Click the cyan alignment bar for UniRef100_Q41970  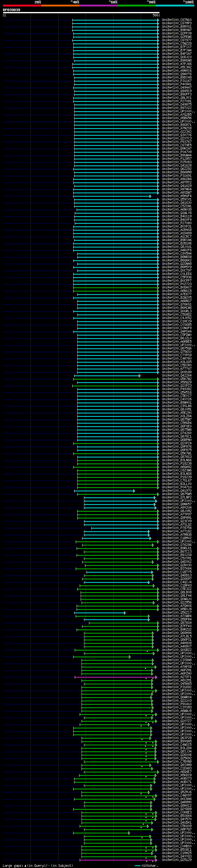[104, 491]
